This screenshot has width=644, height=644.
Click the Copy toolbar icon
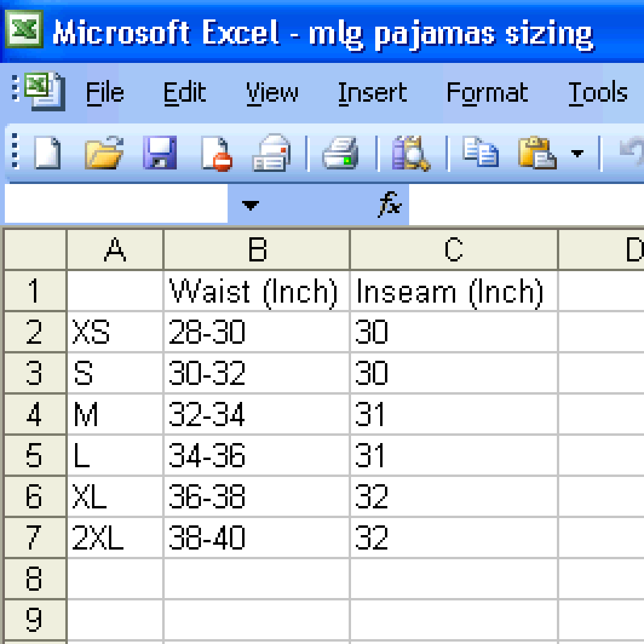pyautogui.click(x=481, y=152)
